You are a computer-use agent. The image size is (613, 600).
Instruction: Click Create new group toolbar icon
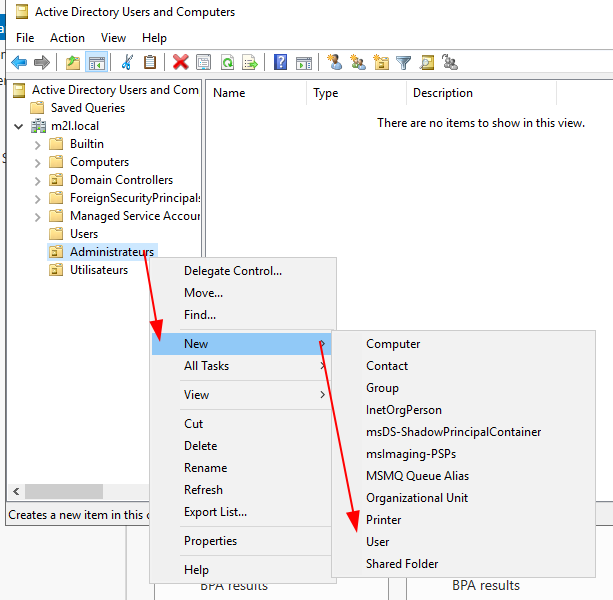coord(358,62)
